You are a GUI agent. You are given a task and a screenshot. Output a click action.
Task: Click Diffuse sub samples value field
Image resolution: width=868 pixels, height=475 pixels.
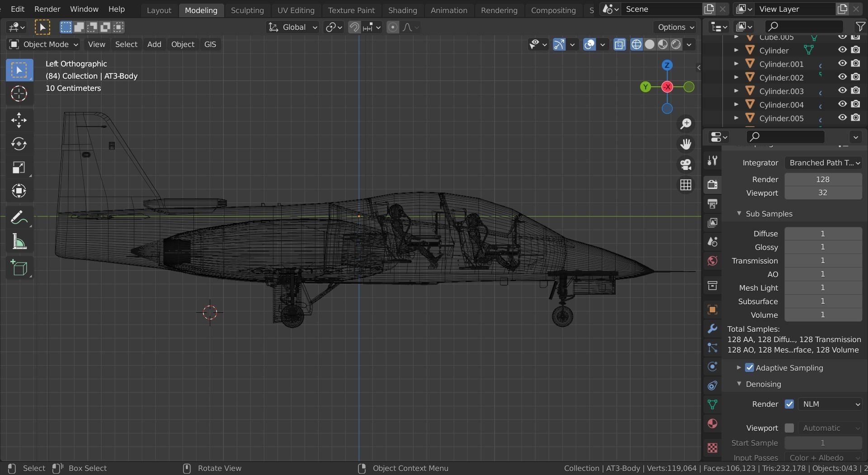click(823, 234)
